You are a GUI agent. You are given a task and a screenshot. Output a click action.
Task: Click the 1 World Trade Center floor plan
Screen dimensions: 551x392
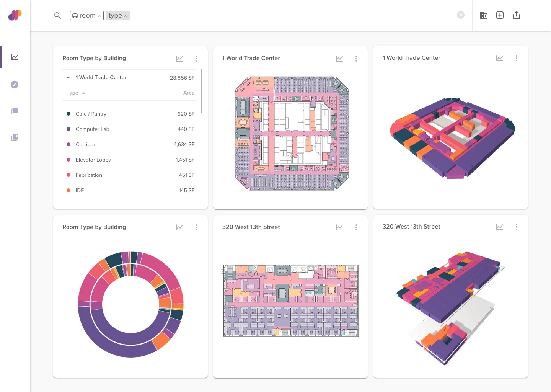[x=292, y=133]
